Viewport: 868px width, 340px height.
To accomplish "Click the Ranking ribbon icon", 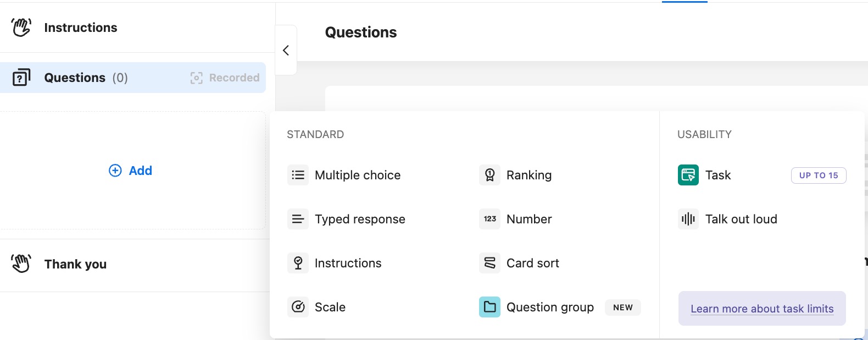I will [489, 175].
